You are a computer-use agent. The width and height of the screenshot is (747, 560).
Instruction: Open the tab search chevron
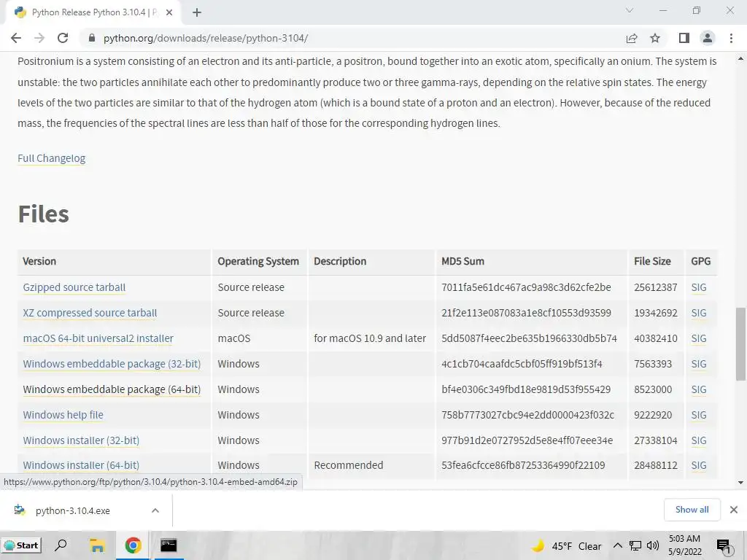click(630, 10)
